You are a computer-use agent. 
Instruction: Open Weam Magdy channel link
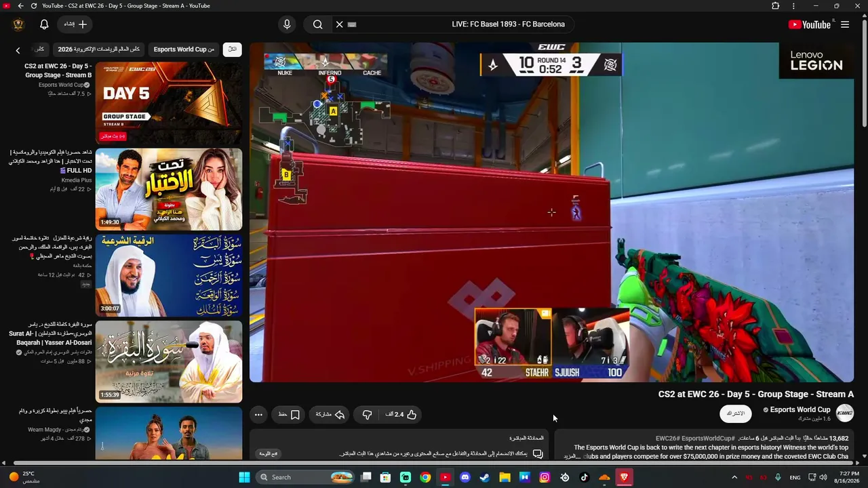point(60,430)
